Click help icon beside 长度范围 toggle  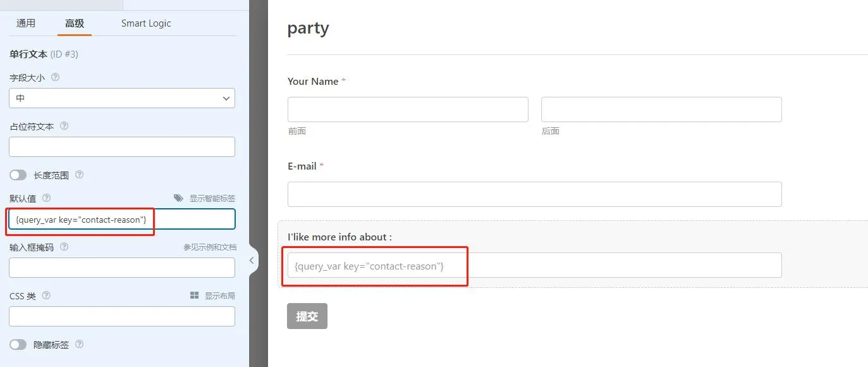(79, 175)
